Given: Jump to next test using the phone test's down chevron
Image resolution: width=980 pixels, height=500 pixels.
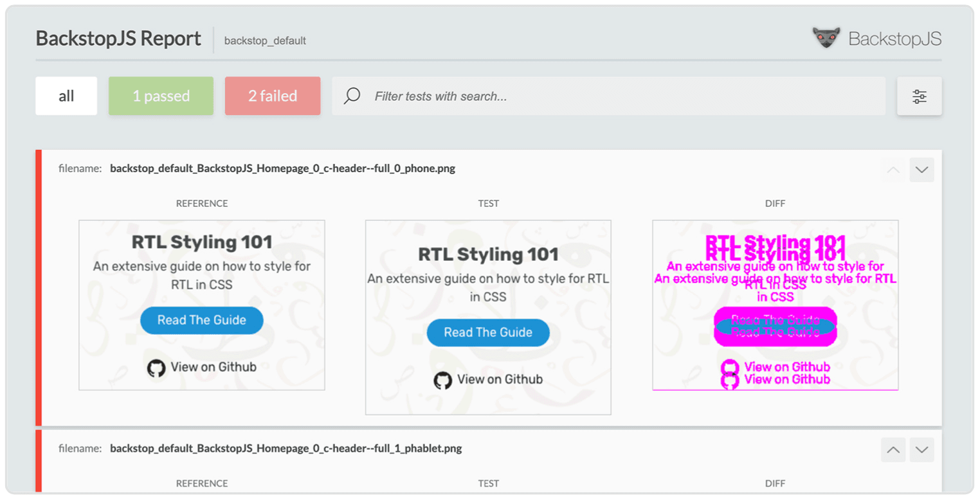Looking at the screenshot, I should (x=921, y=170).
